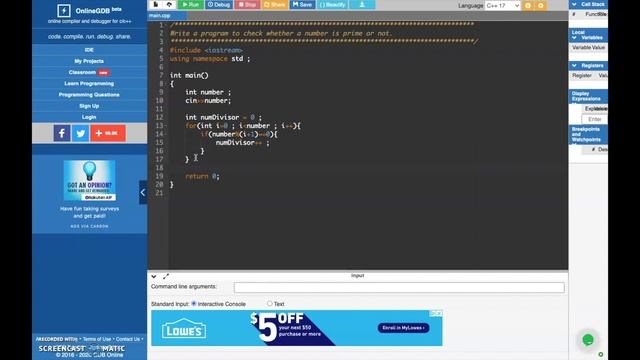Click the orange settings gear icon

(x=541, y=5)
